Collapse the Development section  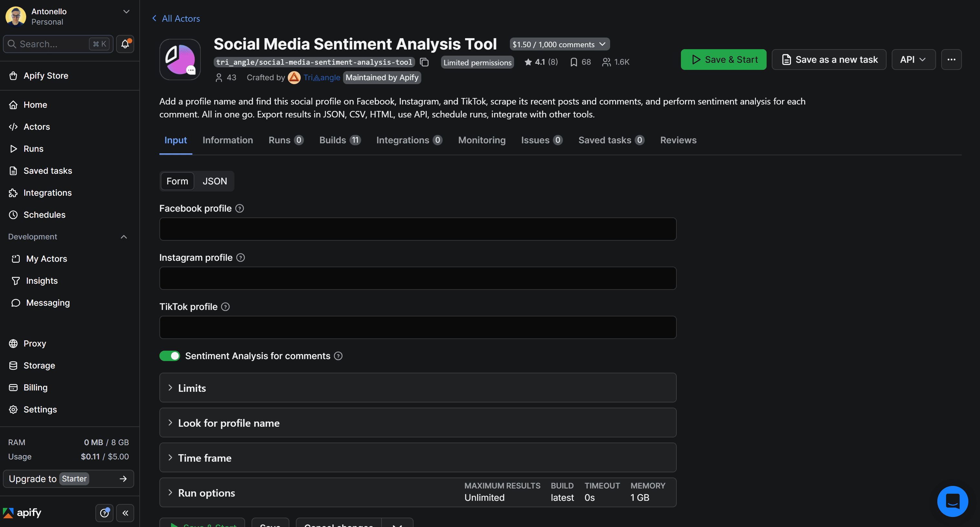click(x=123, y=236)
